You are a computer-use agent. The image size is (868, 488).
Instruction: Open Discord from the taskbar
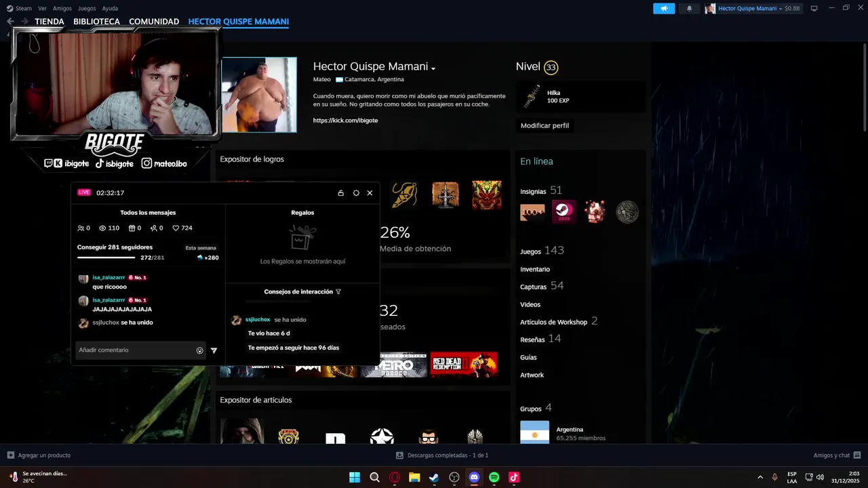474,478
